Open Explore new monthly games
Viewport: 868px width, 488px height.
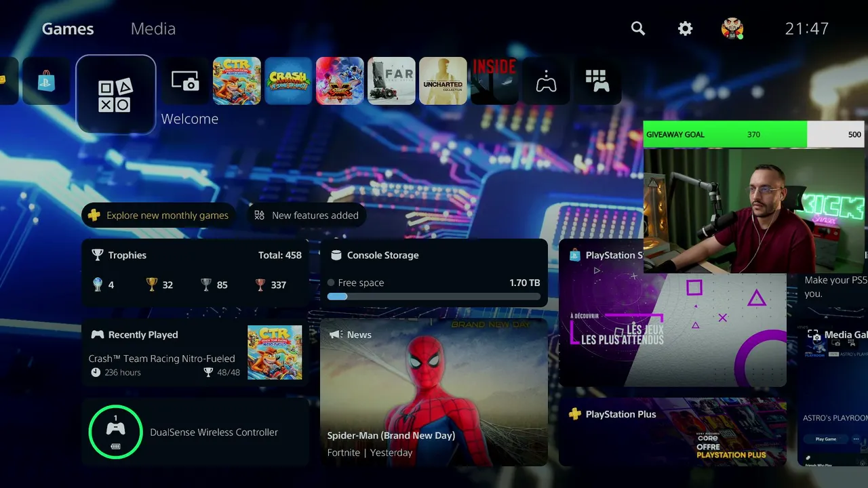coord(159,216)
